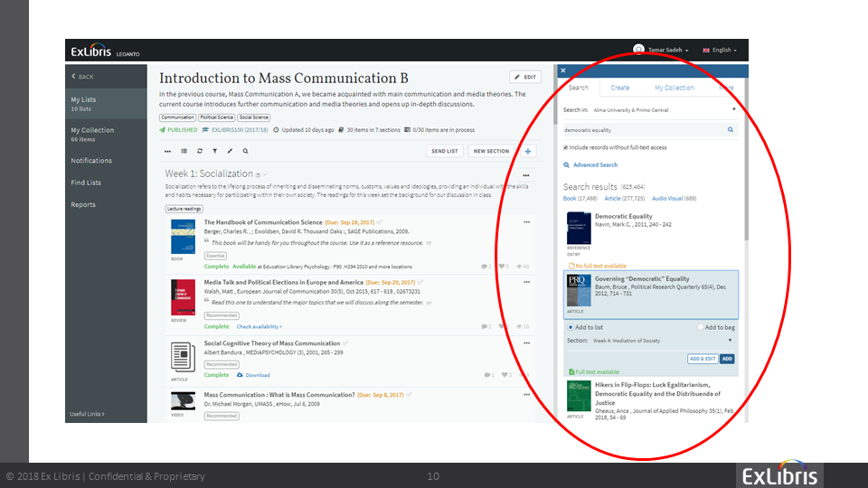Click the Advanced Search link
This screenshot has width=868, height=488.
click(595, 165)
